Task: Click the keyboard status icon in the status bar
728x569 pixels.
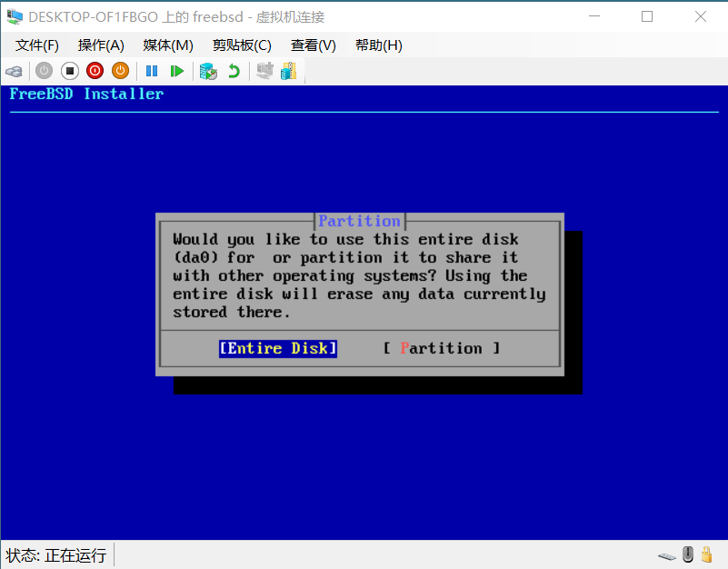Action: (667, 555)
